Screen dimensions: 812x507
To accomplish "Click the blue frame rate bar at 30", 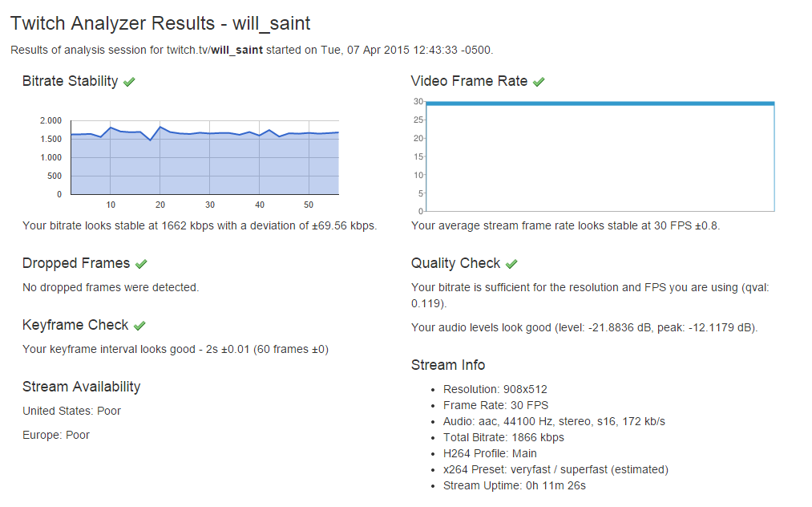I will point(600,103).
